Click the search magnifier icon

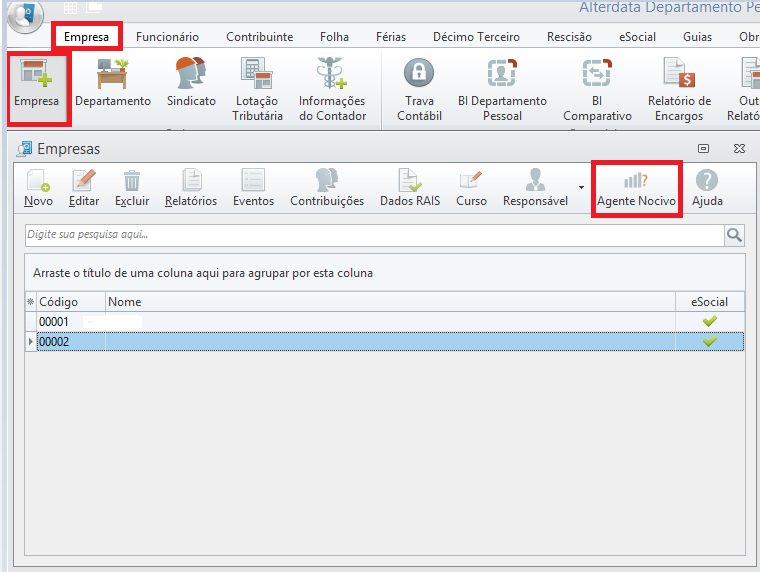[x=734, y=235]
